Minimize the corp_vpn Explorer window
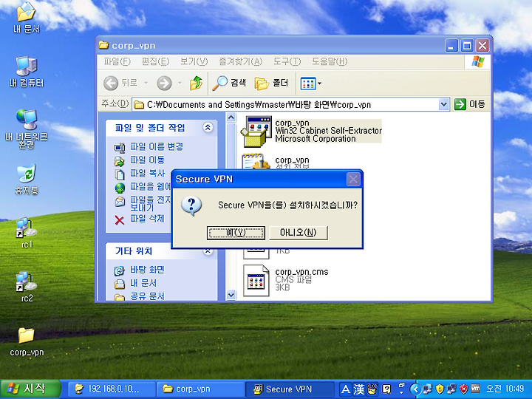532x399 pixels. (451, 46)
